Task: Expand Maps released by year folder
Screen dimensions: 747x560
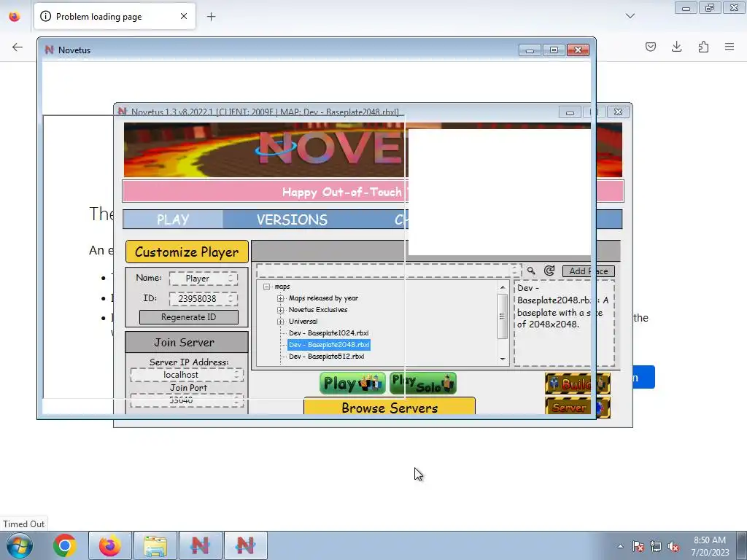Action: point(281,298)
